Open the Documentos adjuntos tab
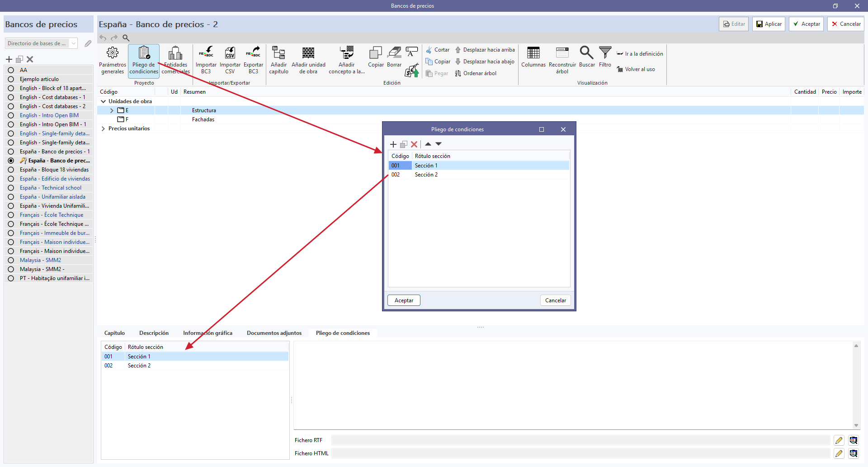868x467 pixels. [274, 333]
